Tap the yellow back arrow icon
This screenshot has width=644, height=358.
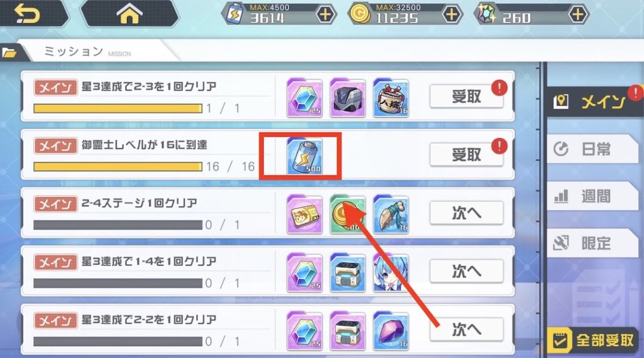coord(27,14)
